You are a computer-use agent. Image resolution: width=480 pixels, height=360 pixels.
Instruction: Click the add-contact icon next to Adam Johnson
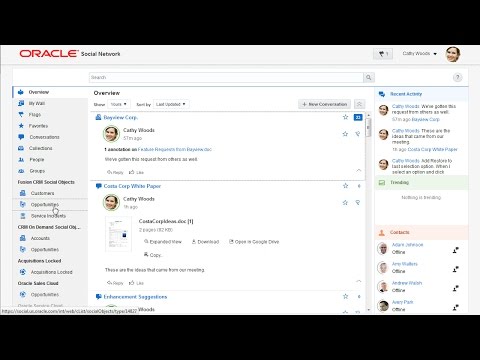pos(456,250)
